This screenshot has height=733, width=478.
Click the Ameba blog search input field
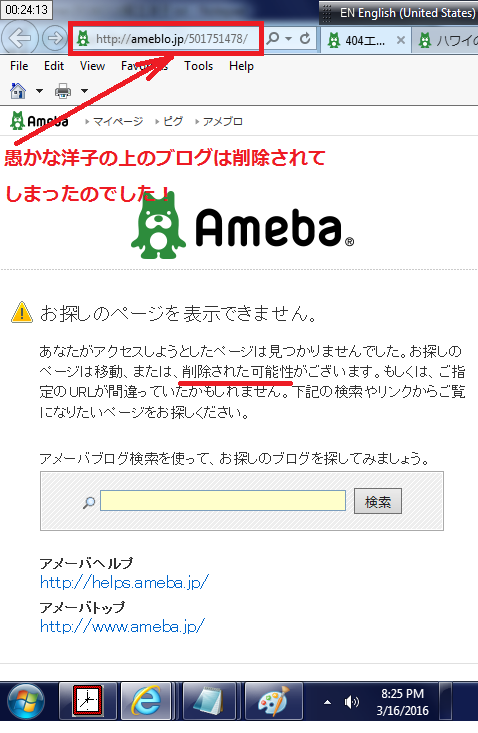(223, 501)
